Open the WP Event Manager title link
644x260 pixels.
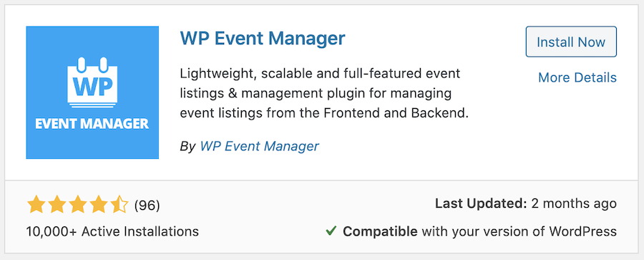tap(263, 39)
